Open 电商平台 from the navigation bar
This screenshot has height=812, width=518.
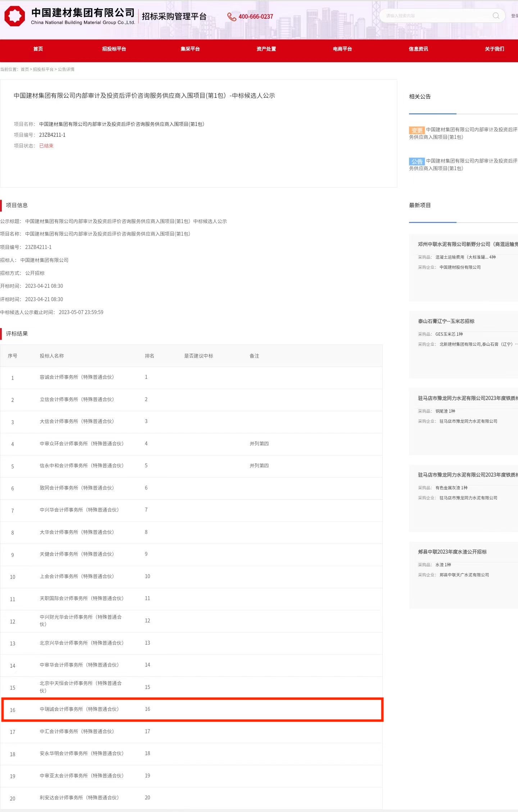(342, 49)
